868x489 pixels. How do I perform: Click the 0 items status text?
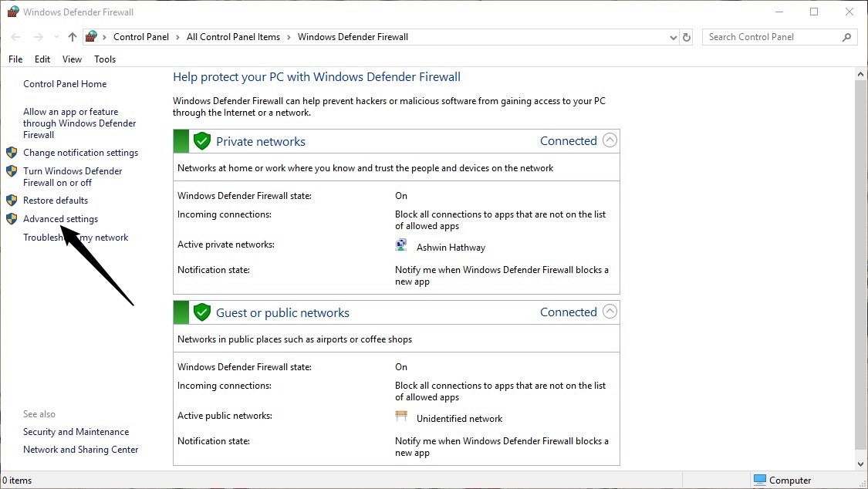(17, 481)
